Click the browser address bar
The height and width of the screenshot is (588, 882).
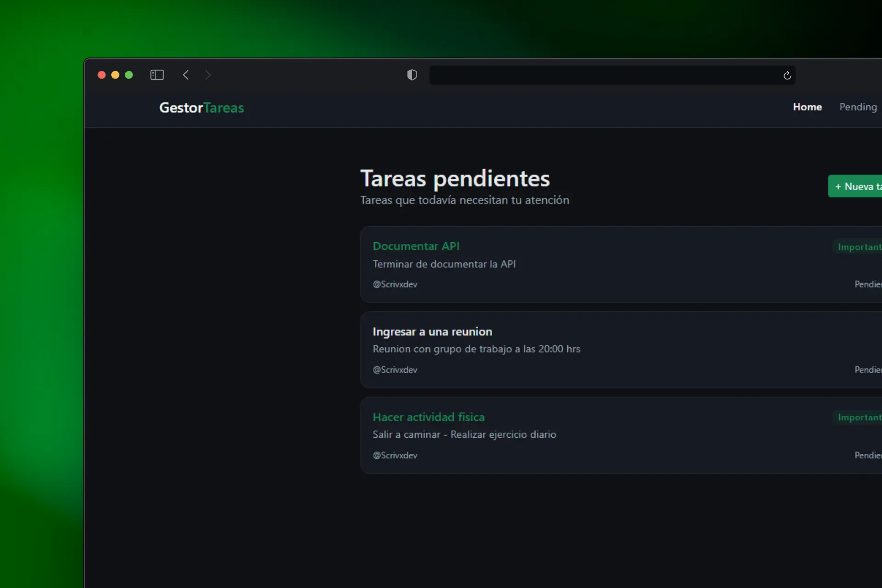597,75
